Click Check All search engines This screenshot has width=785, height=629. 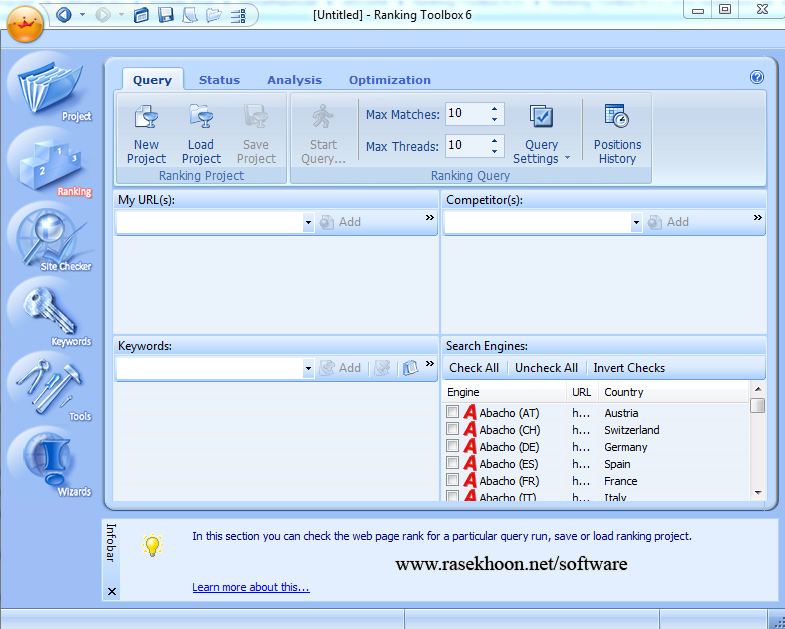pyautogui.click(x=474, y=368)
